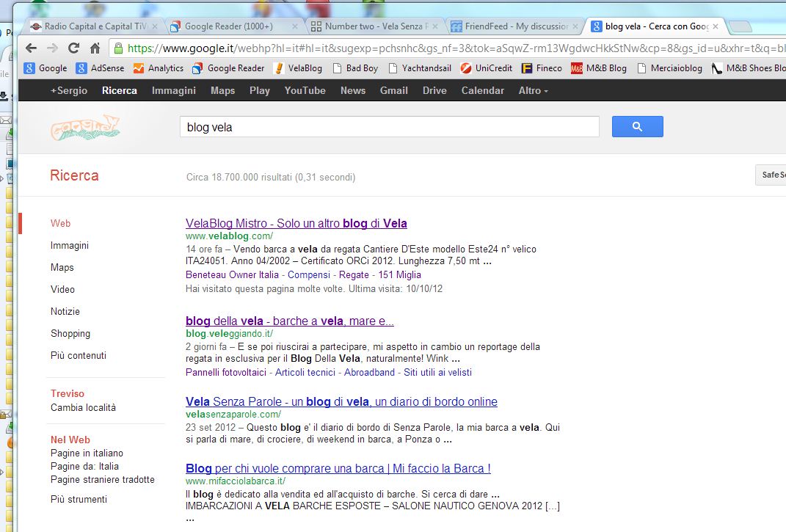The width and height of the screenshot is (786, 532).
Task: Expand the Altro dropdown in Google bar
Action: coord(534,91)
